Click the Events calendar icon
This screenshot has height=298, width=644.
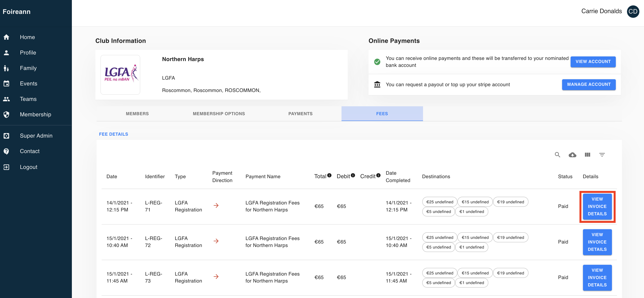point(7,83)
